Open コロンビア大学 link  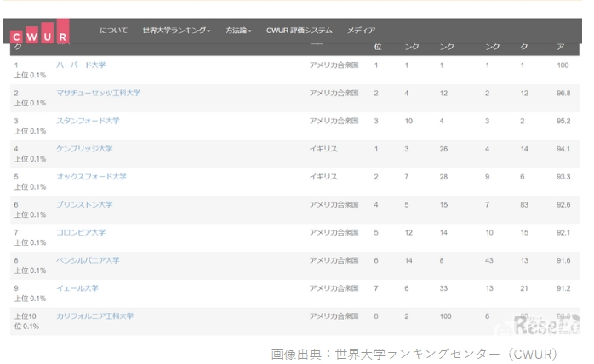click(81, 232)
